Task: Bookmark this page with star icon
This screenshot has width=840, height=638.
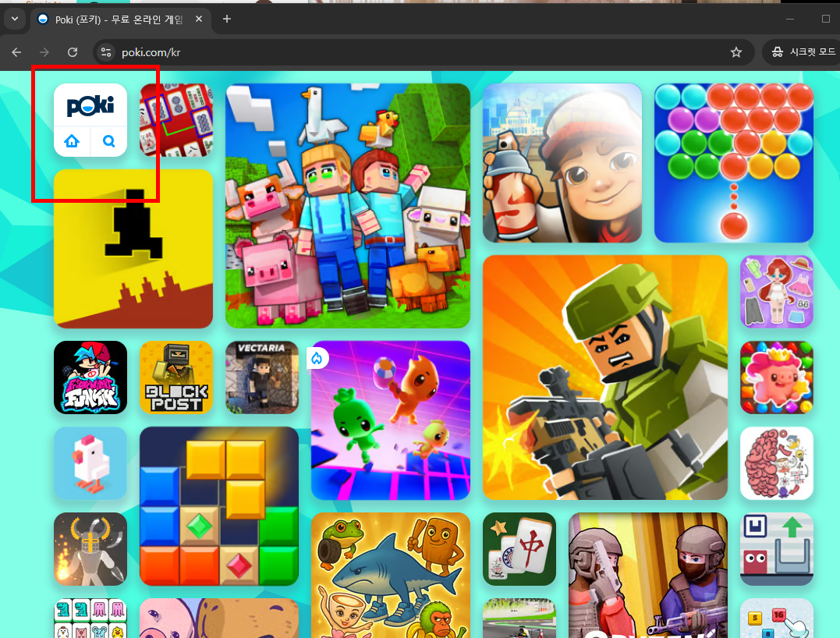Action: click(736, 52)
